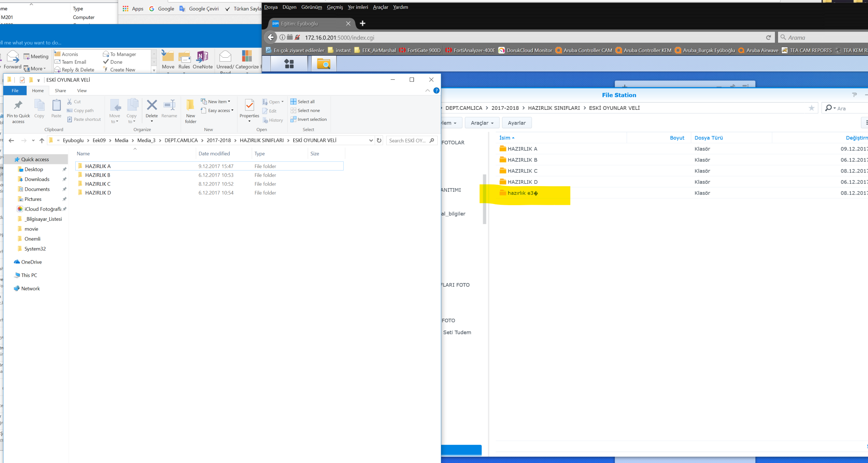Screen dimensions: 868x463
Task: Click the Search ESKİ OYUNLAR VELİ field
Action: pyautogui.click(x=407, y=140)
